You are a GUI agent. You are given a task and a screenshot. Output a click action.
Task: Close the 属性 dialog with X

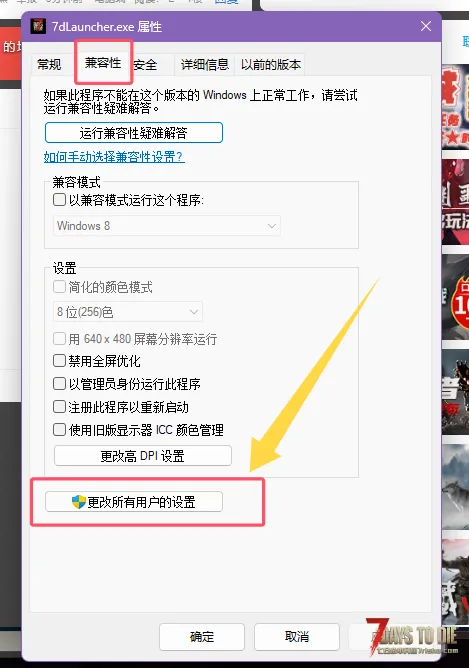point(426,26)
